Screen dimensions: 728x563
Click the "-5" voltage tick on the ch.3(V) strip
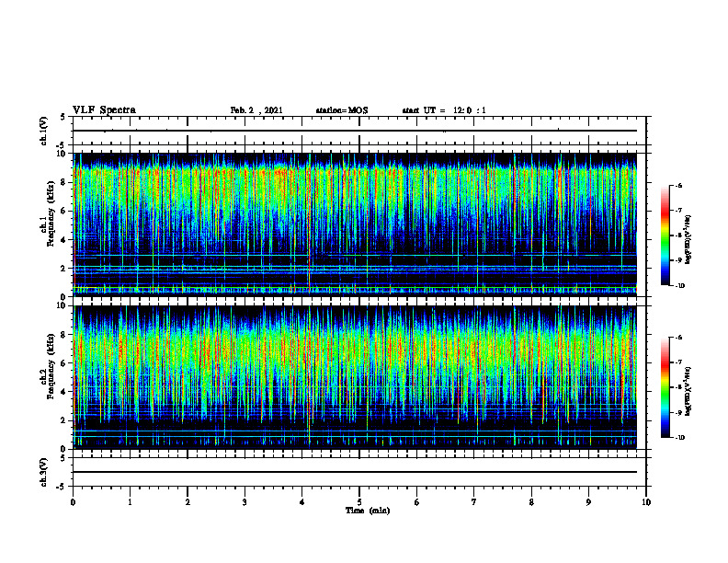pyautogui.click(x=62, y=487)
